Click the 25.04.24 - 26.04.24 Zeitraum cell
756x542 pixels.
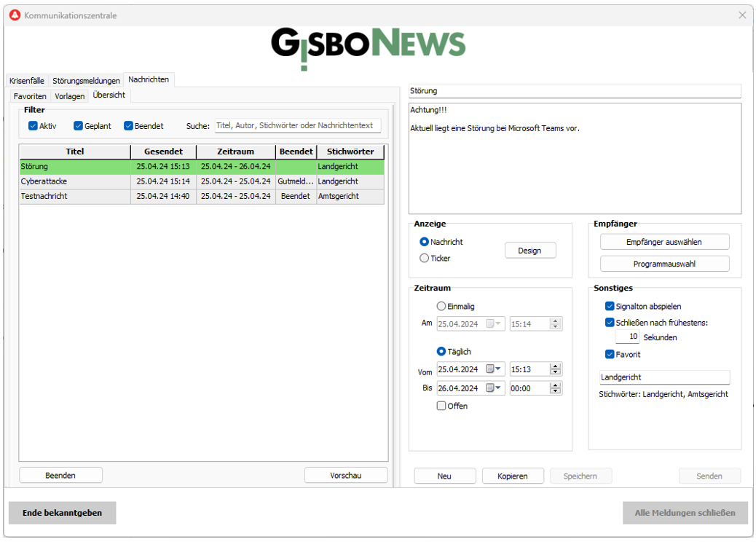coord(235,166)
